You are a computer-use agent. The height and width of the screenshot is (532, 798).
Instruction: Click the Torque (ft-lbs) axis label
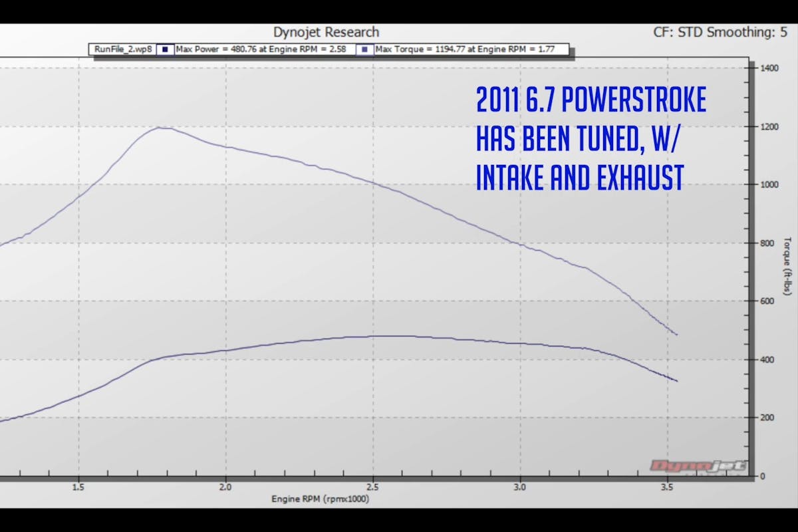pyautogui.click(x=787, y=266)
